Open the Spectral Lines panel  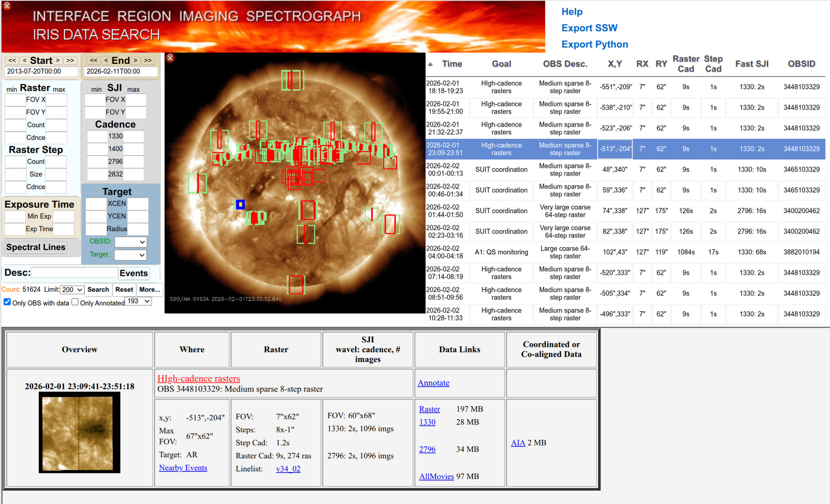click(36, 247)
